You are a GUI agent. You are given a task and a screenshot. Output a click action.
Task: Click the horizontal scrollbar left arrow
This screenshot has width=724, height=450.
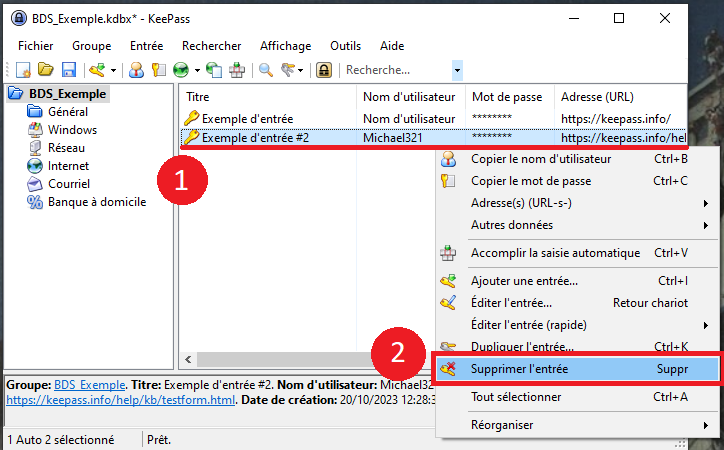[188, 360]
